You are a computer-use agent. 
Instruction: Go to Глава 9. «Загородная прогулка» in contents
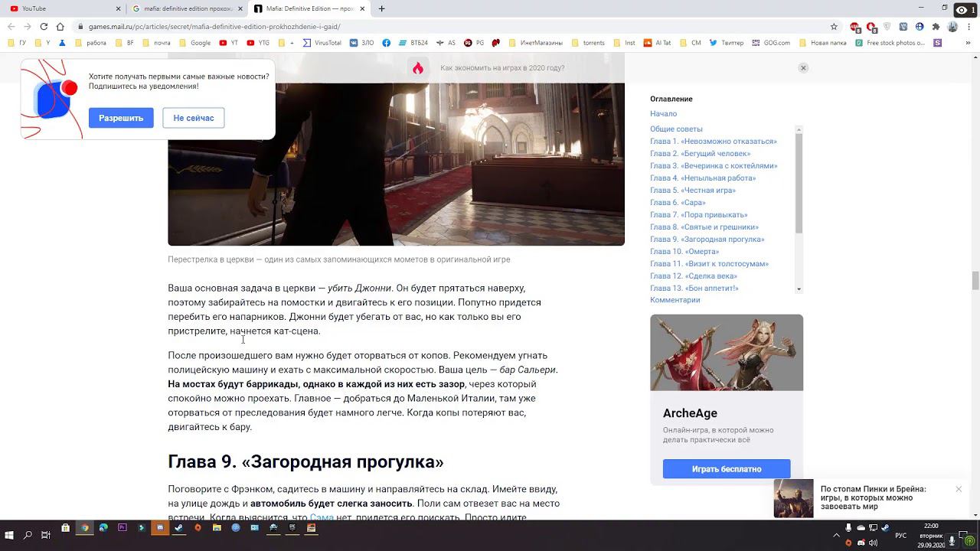point(707,240)
